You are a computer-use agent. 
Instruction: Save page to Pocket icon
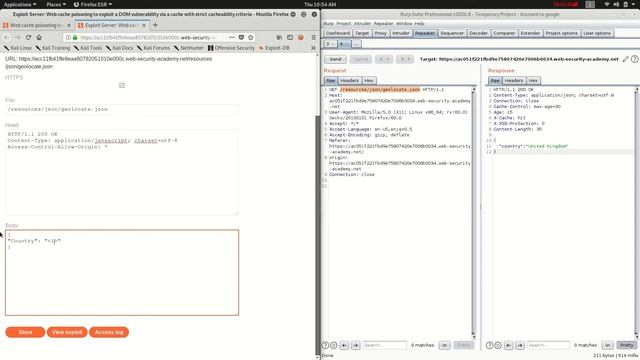point(241,37)
